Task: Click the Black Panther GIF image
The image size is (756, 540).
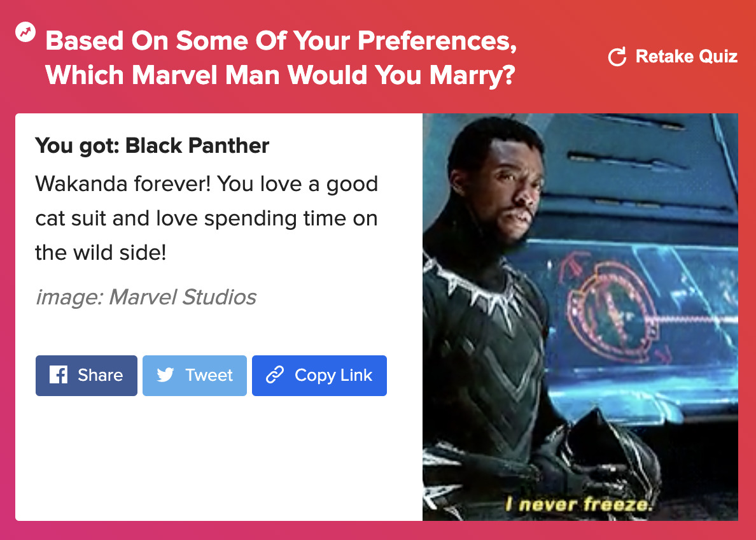Action: pos(580,317)
